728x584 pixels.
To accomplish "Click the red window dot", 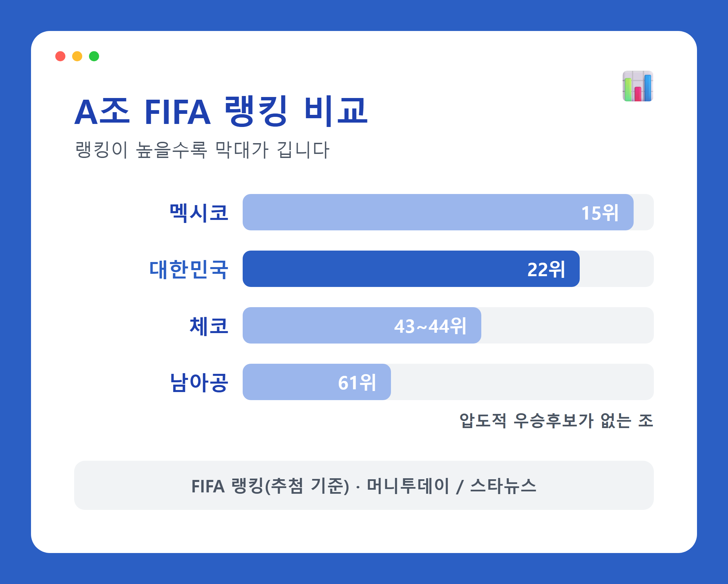I will pyautogui.click(x=60, y=56).
